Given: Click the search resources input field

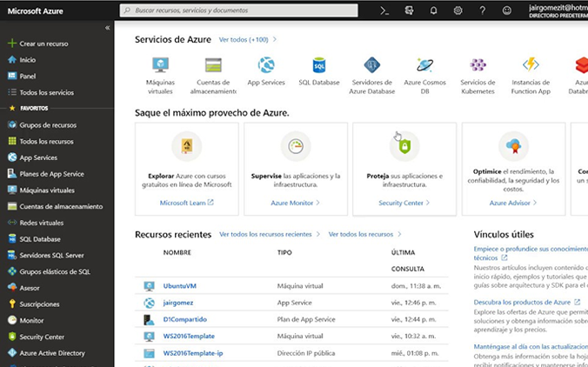Looking at the screenshot, I should (239, 10).
